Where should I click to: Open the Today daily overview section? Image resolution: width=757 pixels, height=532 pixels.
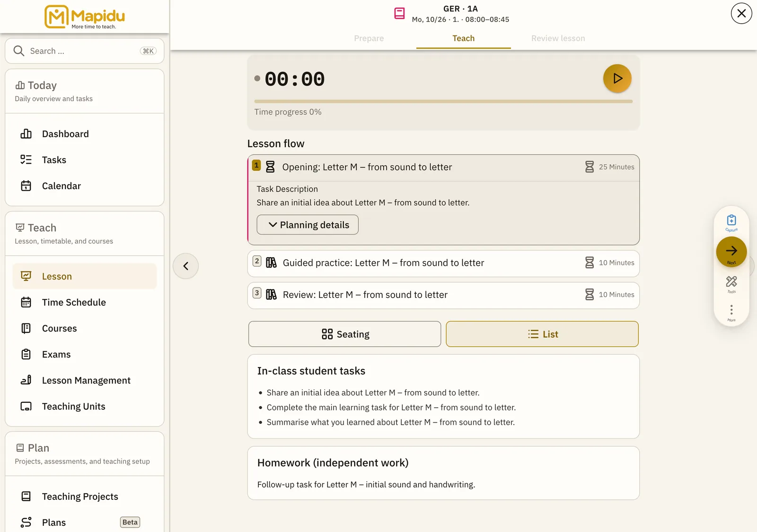point(85,91)
